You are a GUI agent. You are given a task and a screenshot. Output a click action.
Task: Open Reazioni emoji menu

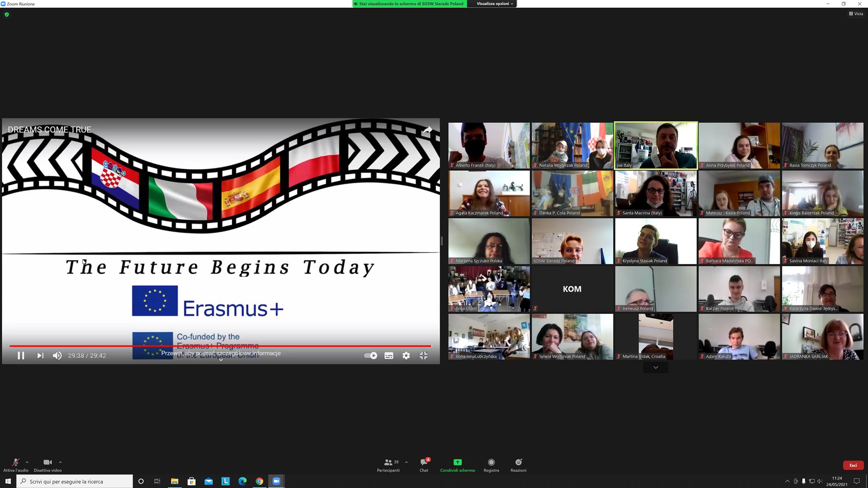518,465
